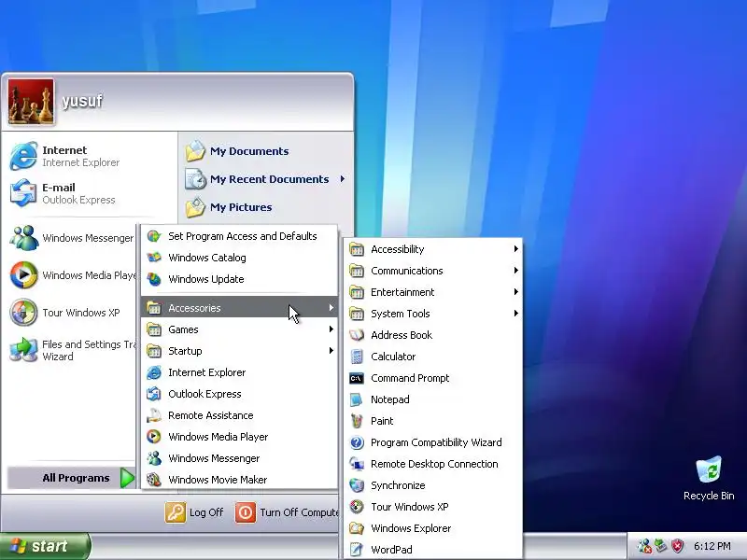The width and height of the screenshot is (747, 560).
Task: Open Windows Media Player in All Programs list
Action: click(240, 437)
